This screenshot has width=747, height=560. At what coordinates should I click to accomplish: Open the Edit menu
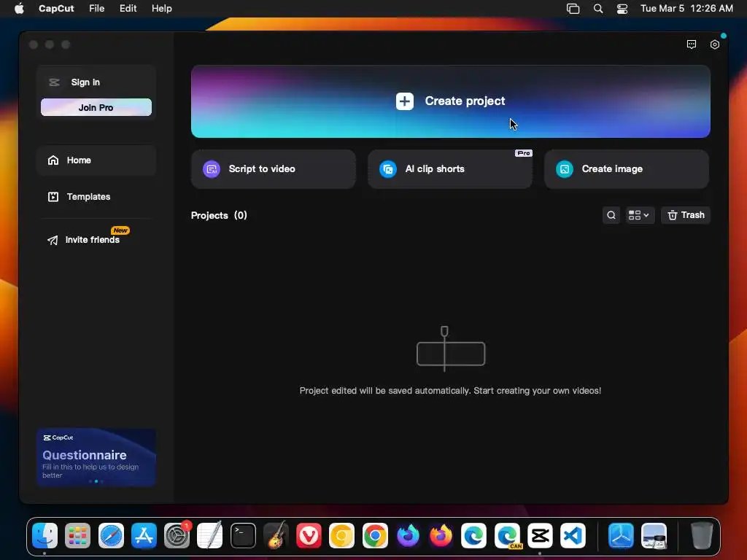click(x=128, y=9)
